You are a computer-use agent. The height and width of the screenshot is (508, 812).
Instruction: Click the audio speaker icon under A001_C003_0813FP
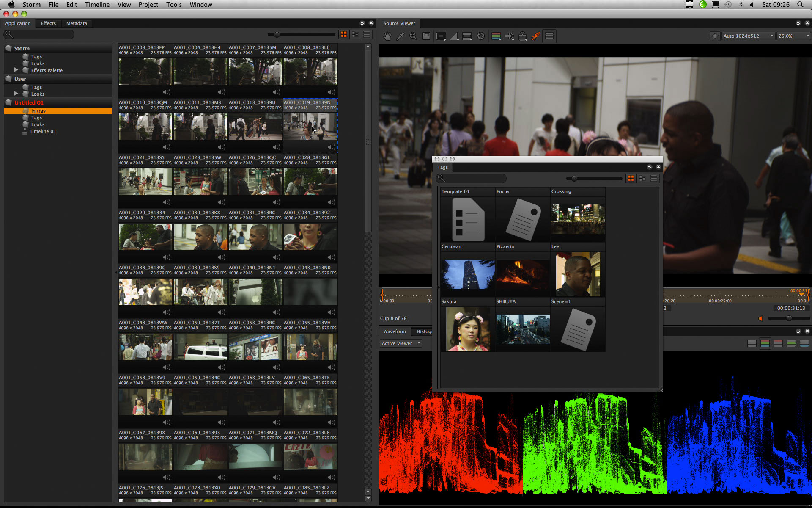[166, 92]
